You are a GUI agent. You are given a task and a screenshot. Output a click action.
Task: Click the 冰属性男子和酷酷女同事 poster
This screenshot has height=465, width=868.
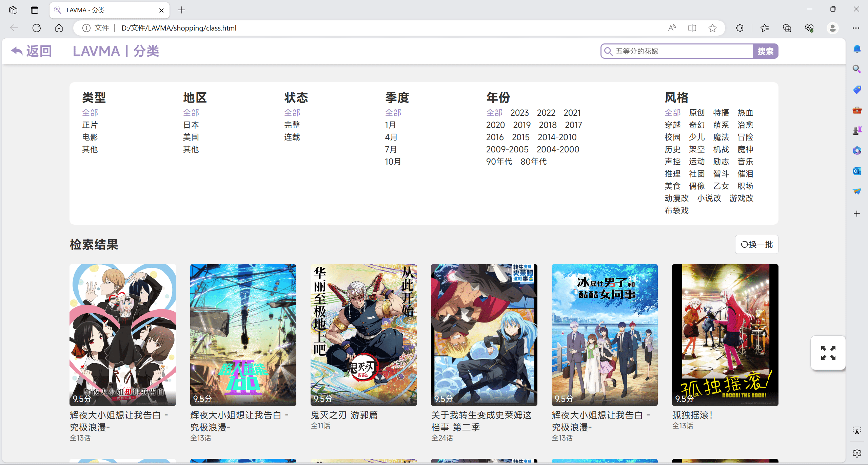[x=605, y=335]
